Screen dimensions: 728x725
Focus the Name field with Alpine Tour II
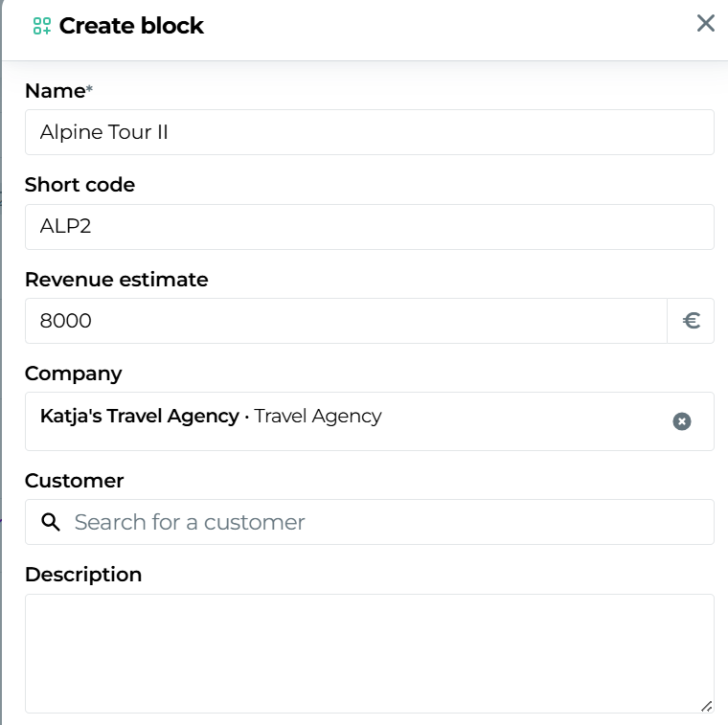(x=369, y=132)
